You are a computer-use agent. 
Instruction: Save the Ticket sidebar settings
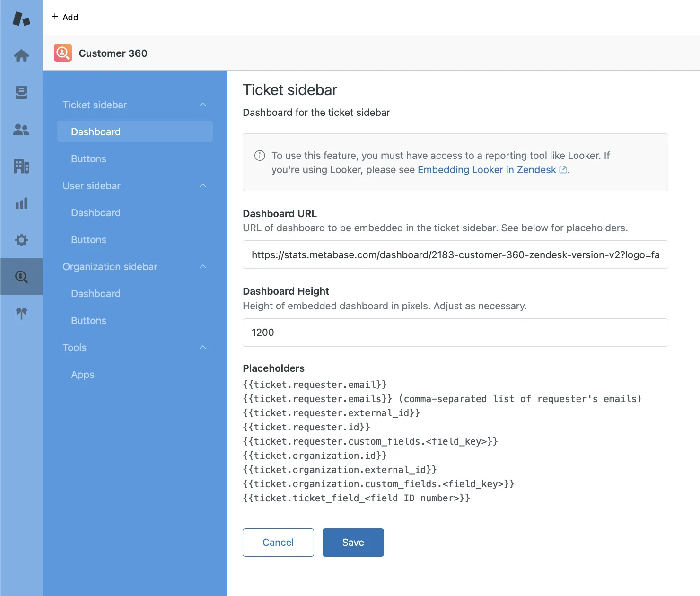coord(353,542)
